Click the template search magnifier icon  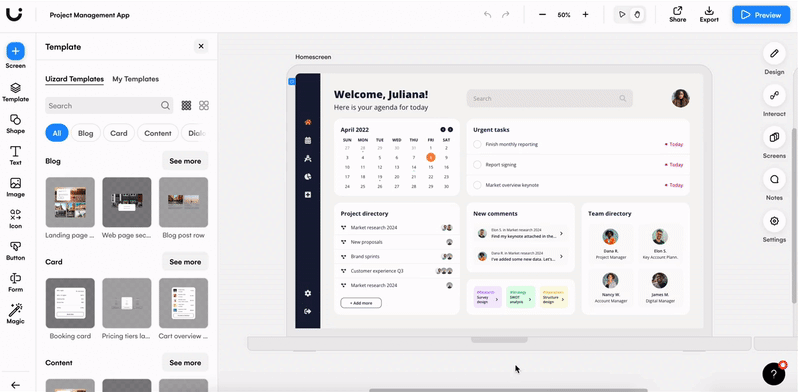click(x=165, y=105)
